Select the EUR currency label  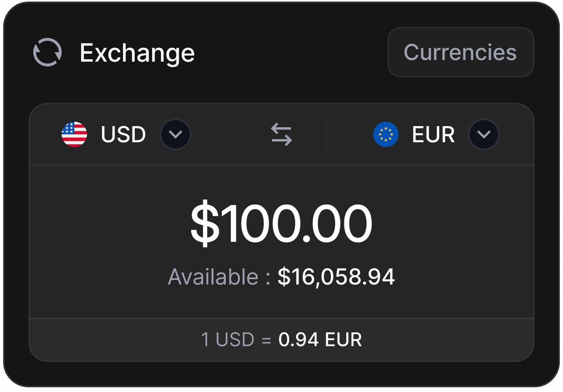coord(433,135)
